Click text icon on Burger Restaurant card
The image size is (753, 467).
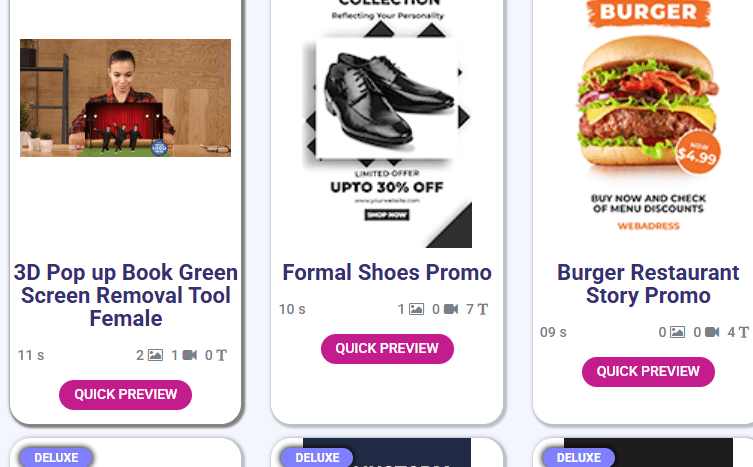tap(743, 332)
